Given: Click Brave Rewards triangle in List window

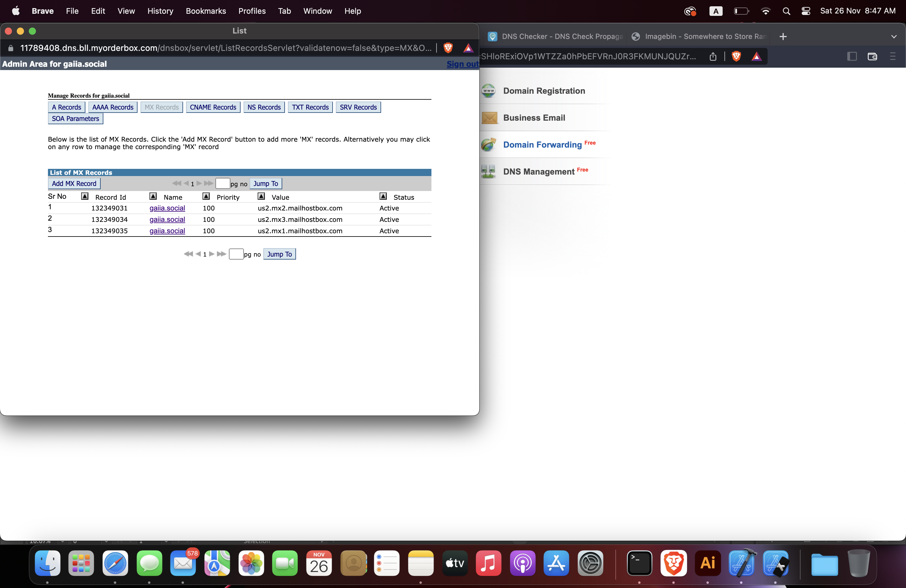Looking at the screenshot, I should point(468,48).
